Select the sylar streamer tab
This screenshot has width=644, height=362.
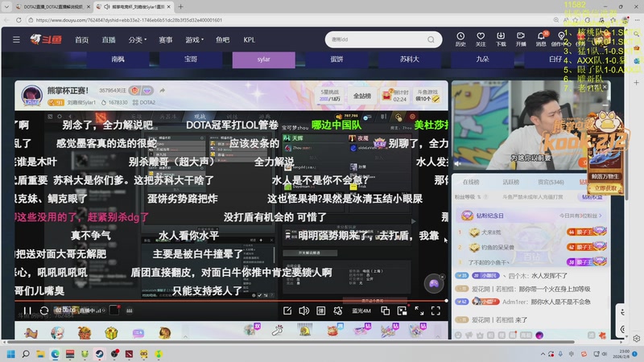pyautogui.click(x=264, y=60)
